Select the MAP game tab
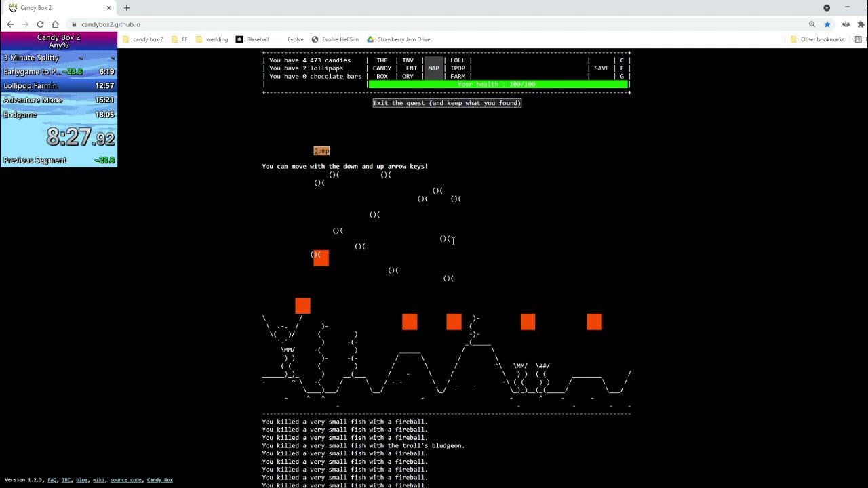 coord(433,68)
